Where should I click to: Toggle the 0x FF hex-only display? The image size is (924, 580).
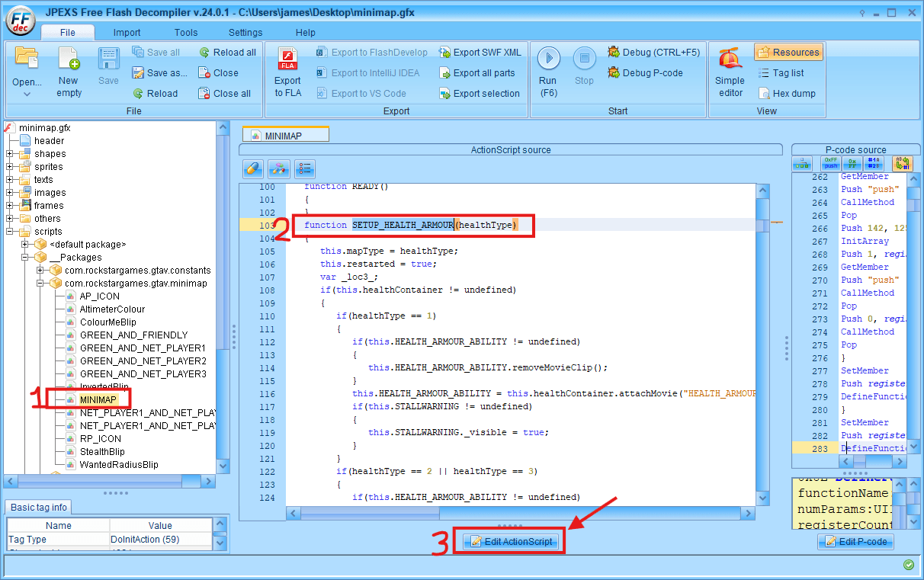[852, 164]
